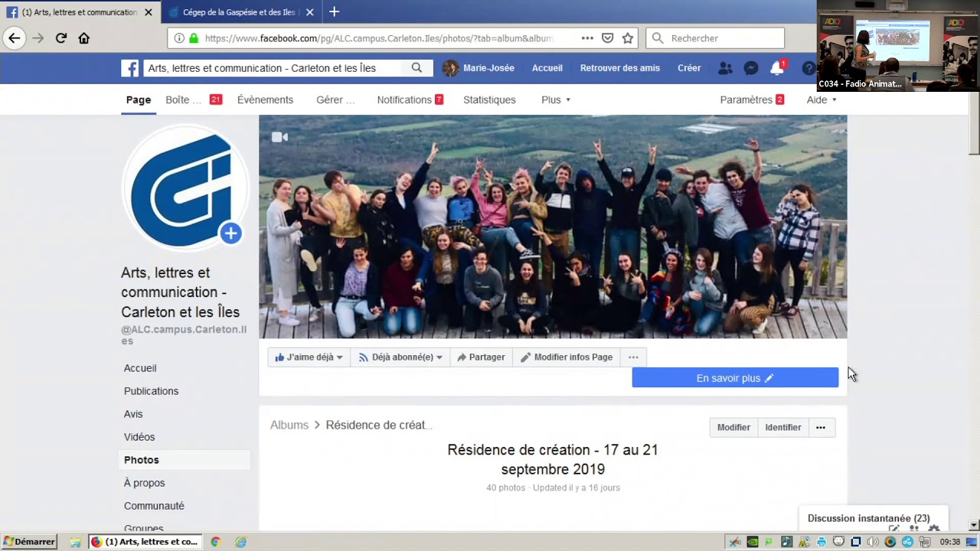Submit the Facebook search with the magnifier
This screenshot has width=980, height=551.
(416, 68)
